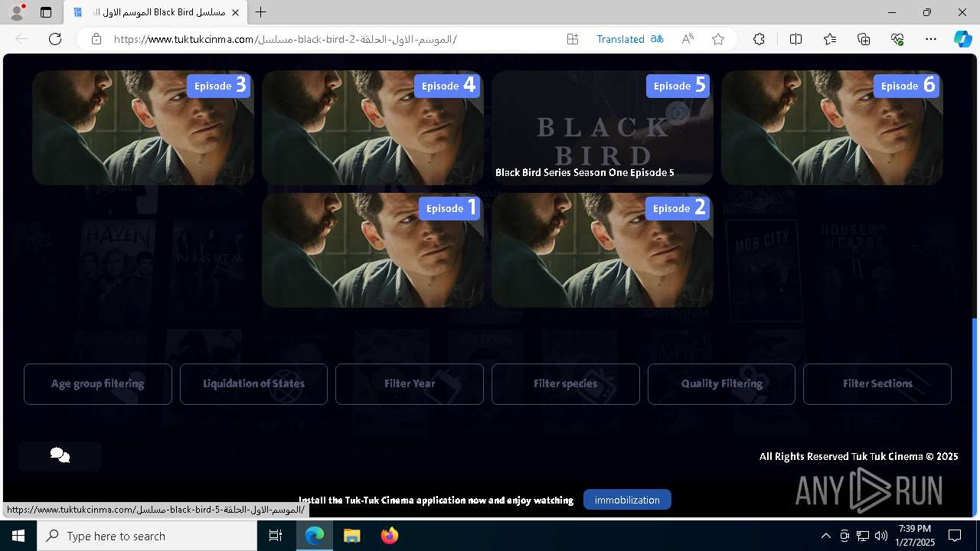Click the browser back arrow
The image size is (980, 551).
click(x=21, y=39)
